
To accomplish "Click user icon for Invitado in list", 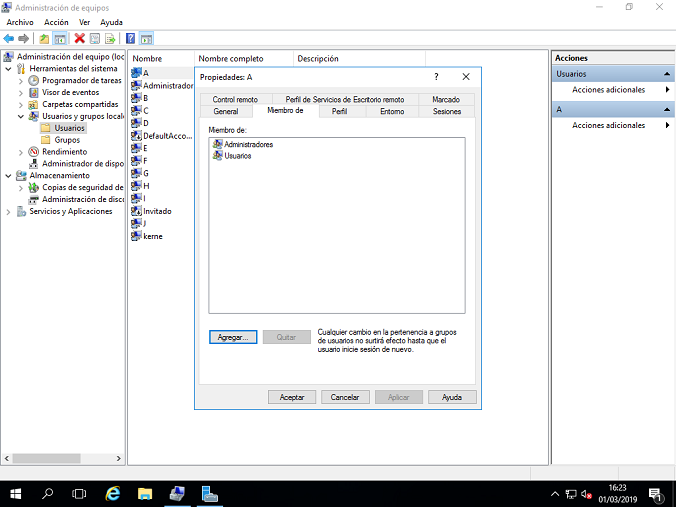I will 136,211.
